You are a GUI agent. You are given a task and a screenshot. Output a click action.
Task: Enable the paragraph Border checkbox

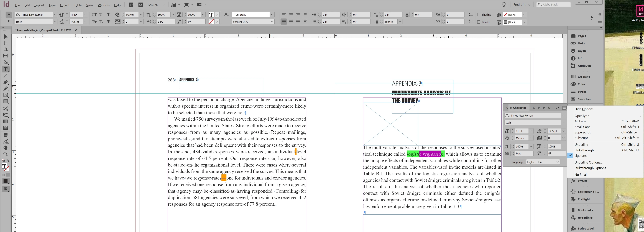coord(479,22)
